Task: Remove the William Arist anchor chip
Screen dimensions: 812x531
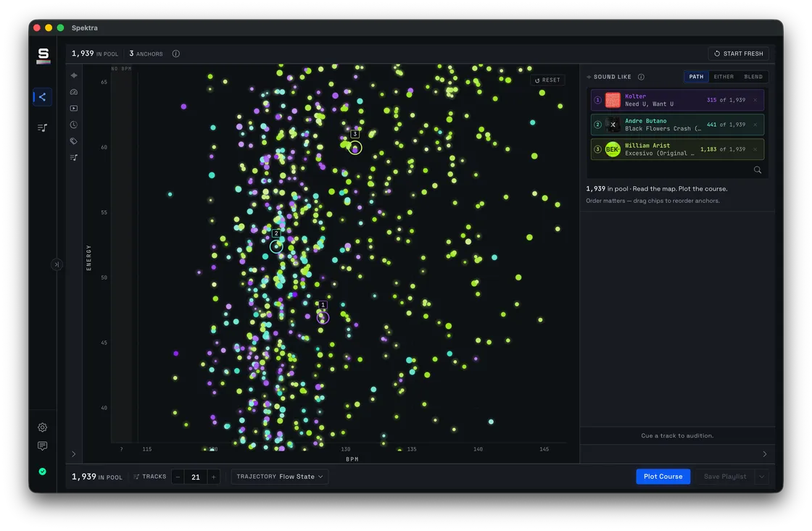Action: pos(755,149)
